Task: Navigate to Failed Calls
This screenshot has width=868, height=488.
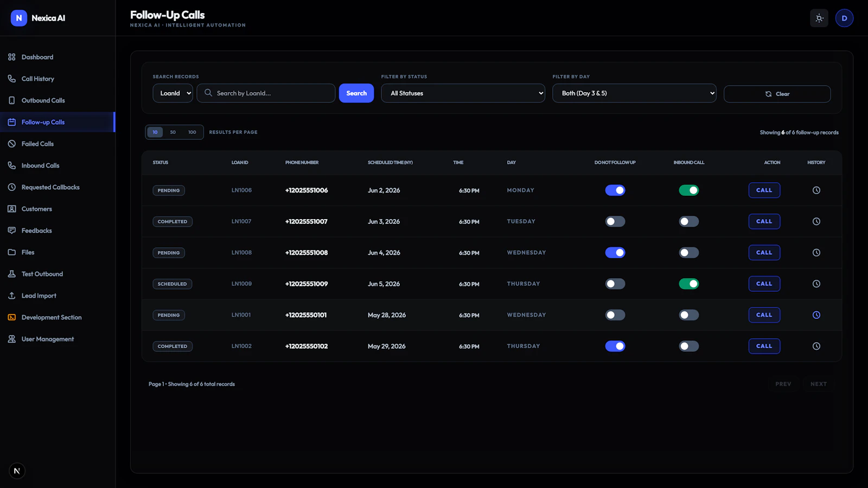Action: click(58, 144)
